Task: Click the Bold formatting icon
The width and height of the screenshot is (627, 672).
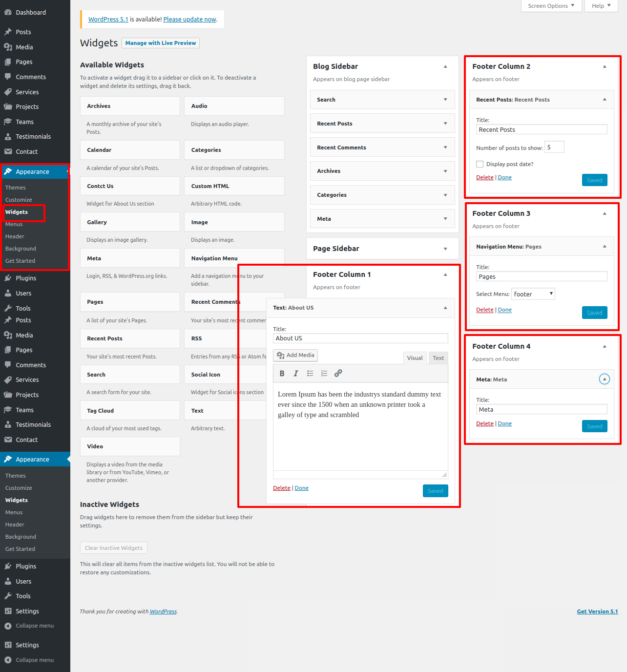Action: (x=282, y=374)
